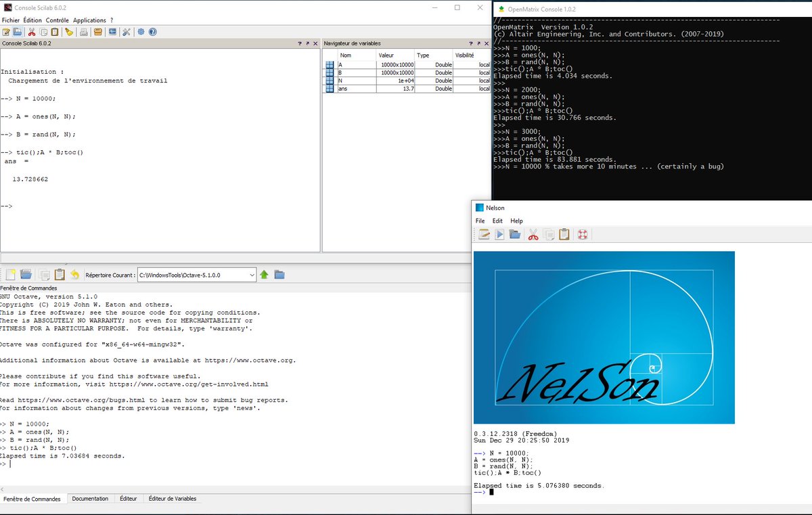Go to parent directory green arrow in Octave
Viewport: 812px width, 515px height.
[x=265, y=274]
